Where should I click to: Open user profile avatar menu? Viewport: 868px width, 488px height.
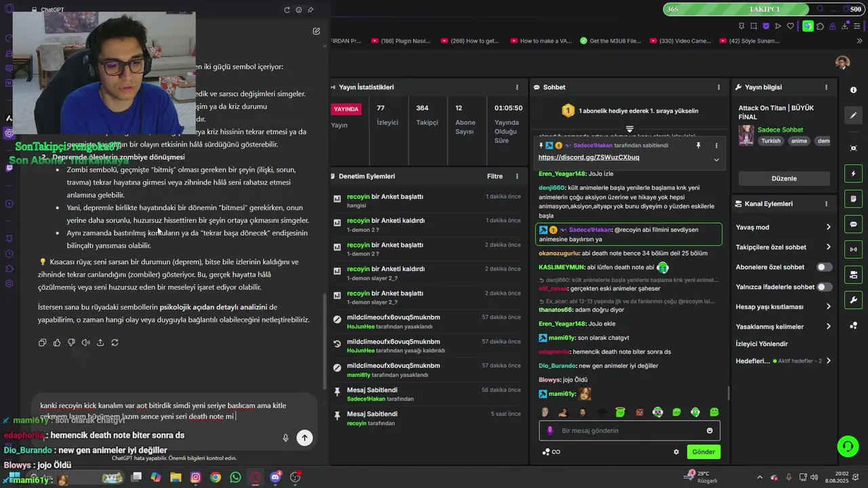pyautogui.click(x=842, y=62)
